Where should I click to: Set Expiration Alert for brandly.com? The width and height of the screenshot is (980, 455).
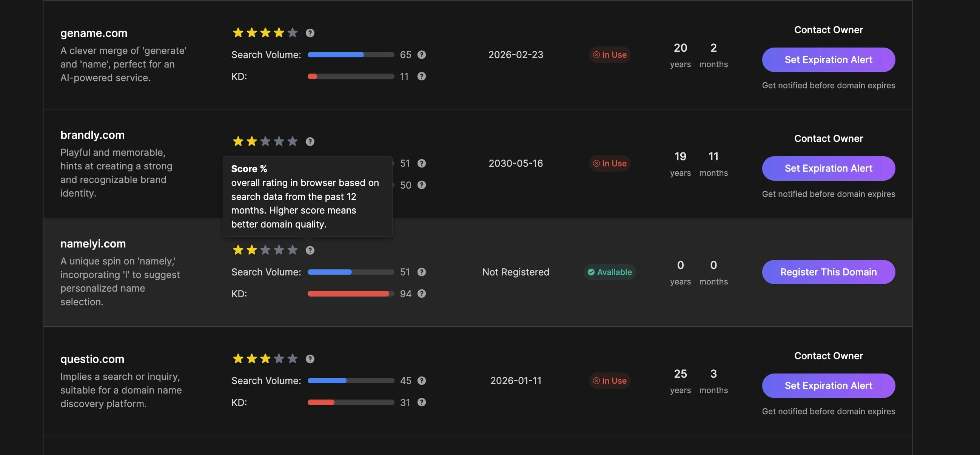[828, 168]
